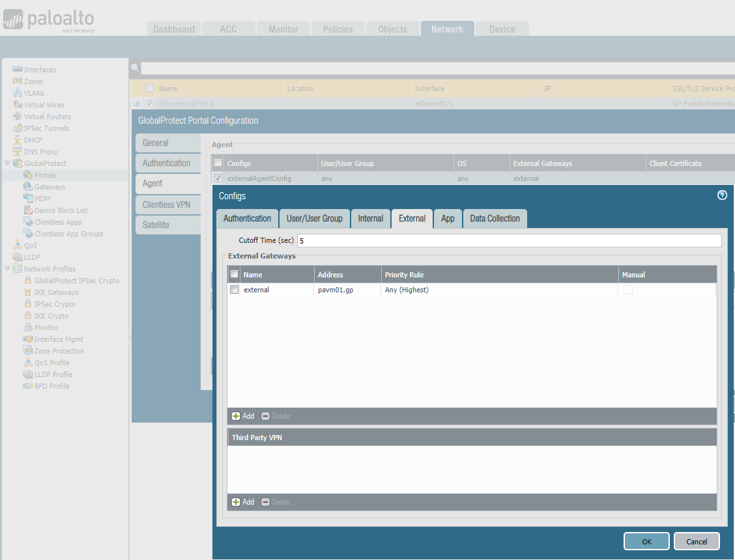Screen dimensions: 735x560
Task: Switch to the App tab in Configs
Action: [448, 219]
